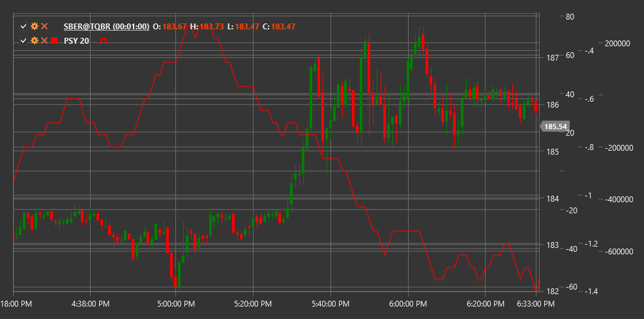Uncheck the PSY 20 indicator visibility checkbox

(23, 40)
